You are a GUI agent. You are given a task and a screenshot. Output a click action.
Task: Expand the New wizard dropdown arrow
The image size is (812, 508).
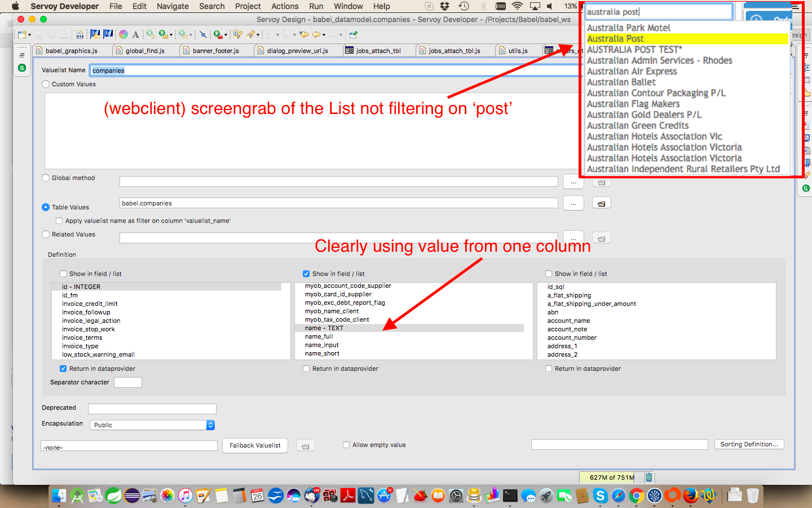[29, 35]
